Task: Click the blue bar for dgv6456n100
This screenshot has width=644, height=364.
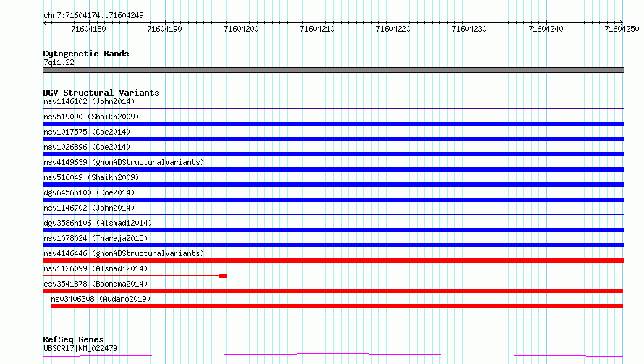Action: [x=333, y=200]
